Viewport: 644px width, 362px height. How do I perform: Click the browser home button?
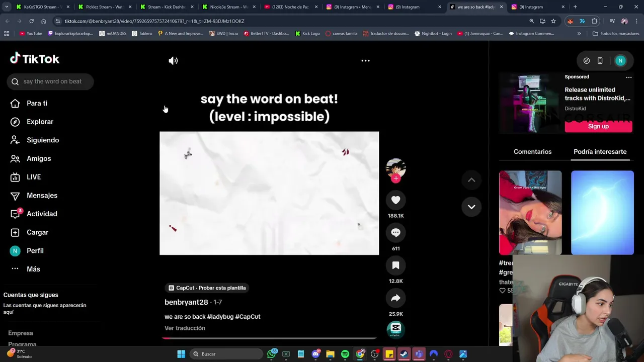(x=43, y=21)
